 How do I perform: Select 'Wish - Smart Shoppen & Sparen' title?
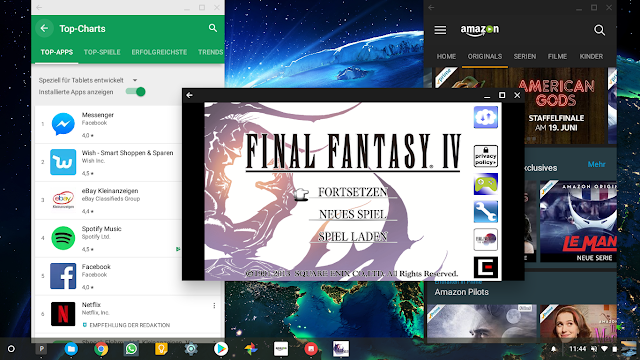pos(127,153)
